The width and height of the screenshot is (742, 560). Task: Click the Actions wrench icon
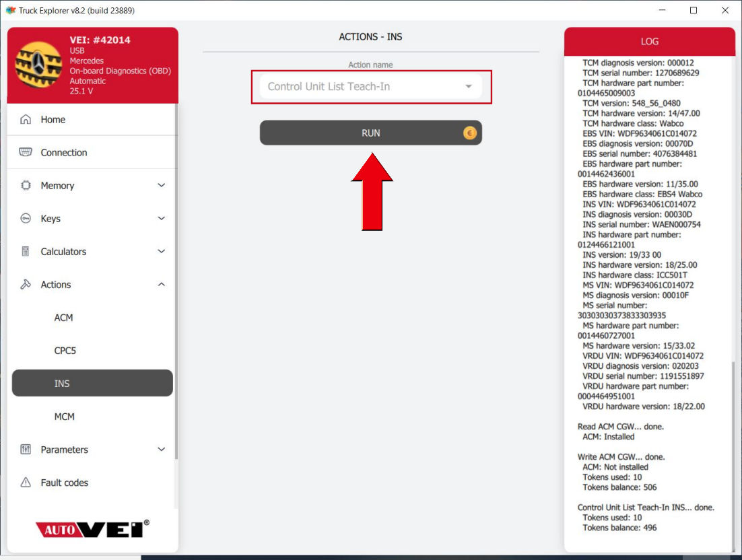26,285
